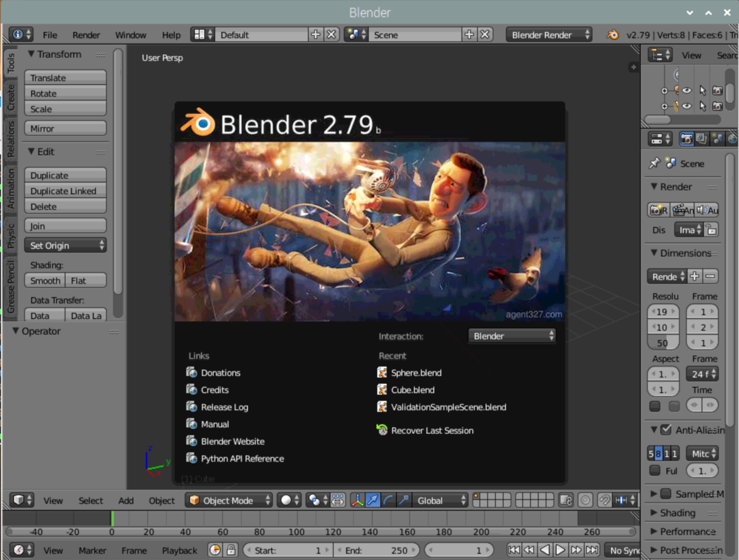Click the Translate button
The height and width of the screenshot is (560, 739).
[x=65, y=78]
